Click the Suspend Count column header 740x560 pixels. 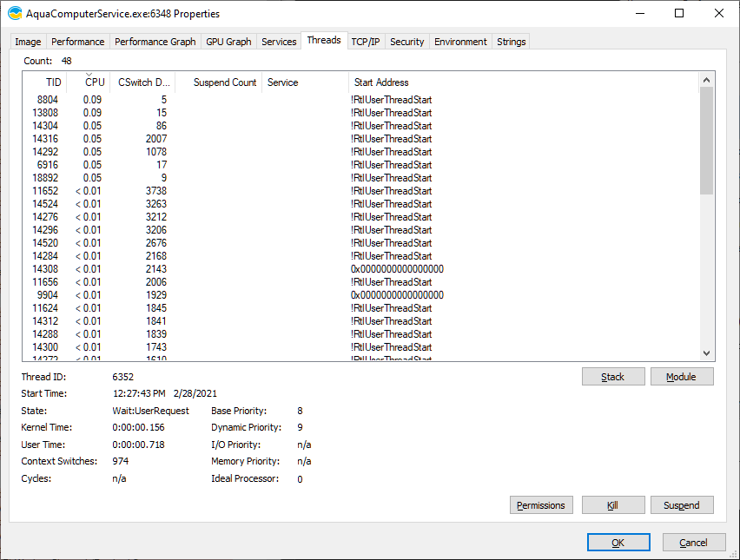(219, 82)
